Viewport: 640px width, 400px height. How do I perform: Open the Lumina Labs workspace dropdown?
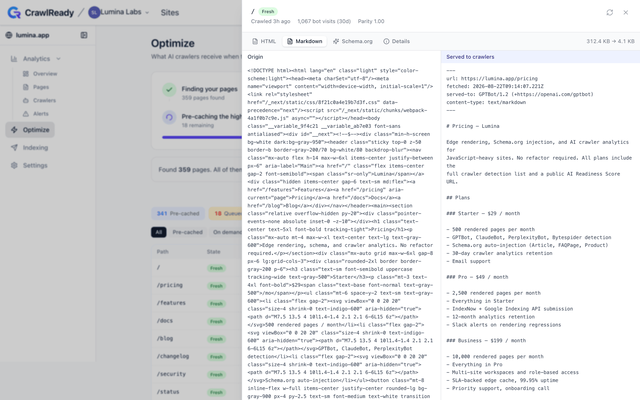119,12
